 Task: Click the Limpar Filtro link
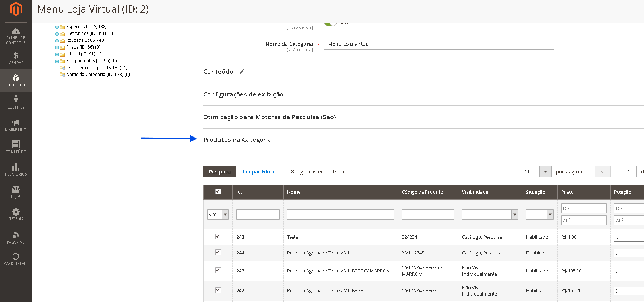(258, 172)
